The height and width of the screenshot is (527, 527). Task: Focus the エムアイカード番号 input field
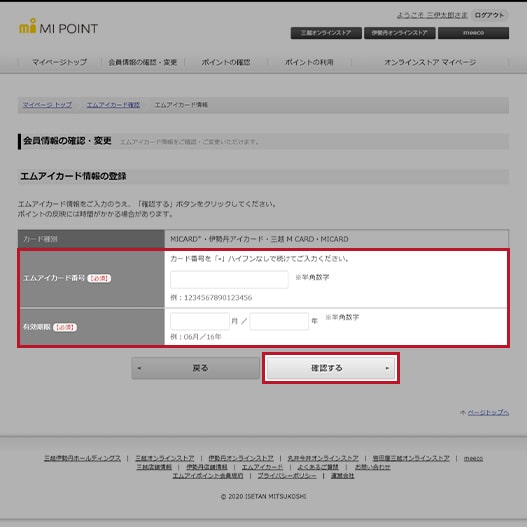(x=229, y=280)
